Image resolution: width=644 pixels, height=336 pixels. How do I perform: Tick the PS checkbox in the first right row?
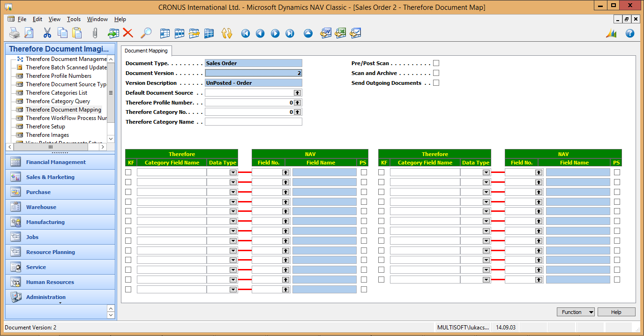pos(617,172)
